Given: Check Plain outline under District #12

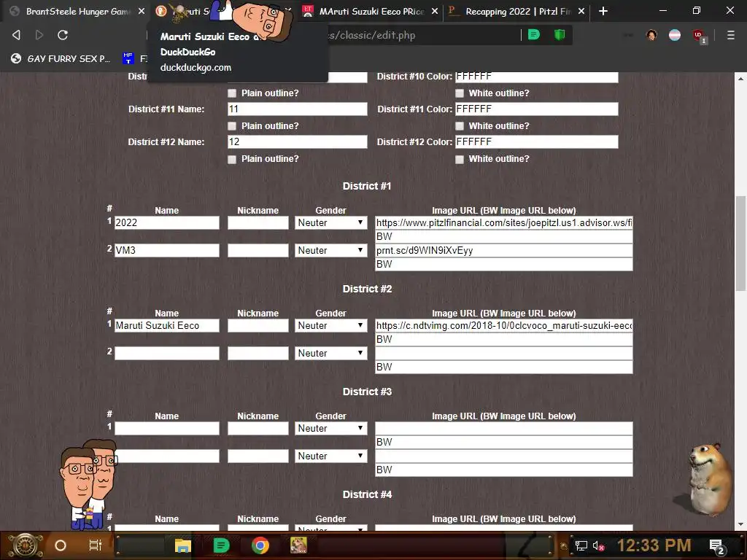Looking at the screenshot, I should pyautogui.click(x=232, y=159).
